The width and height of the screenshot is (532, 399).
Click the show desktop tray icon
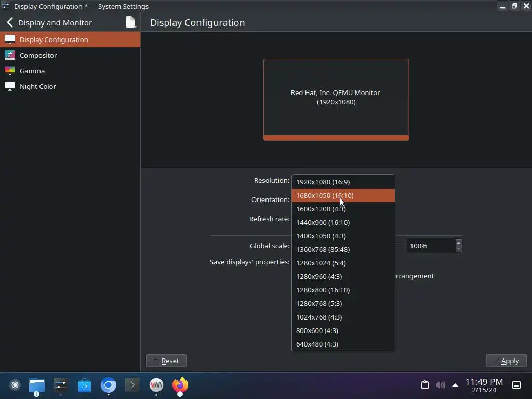516,385
